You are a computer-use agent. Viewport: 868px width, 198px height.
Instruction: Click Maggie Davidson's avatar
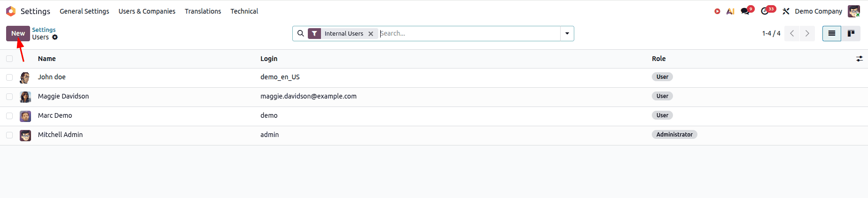[x=25, y=97]
